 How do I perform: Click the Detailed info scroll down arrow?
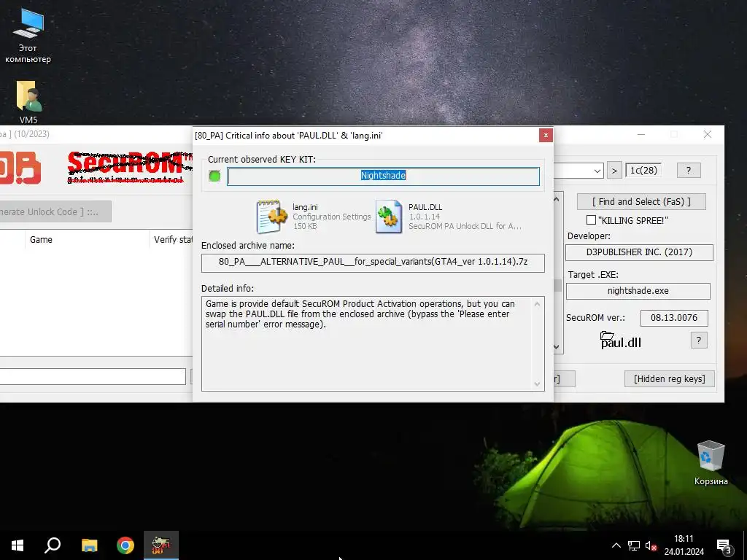tap(538, 384)
